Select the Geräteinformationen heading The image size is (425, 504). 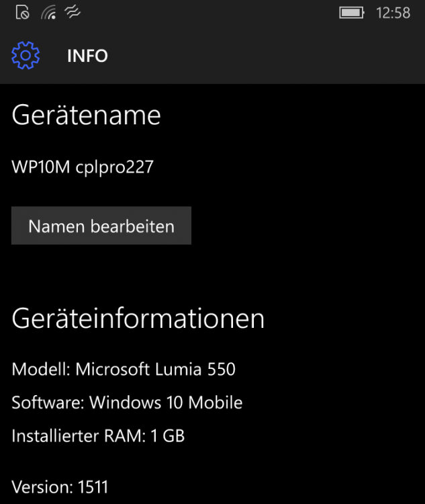[x=138, y=319]
